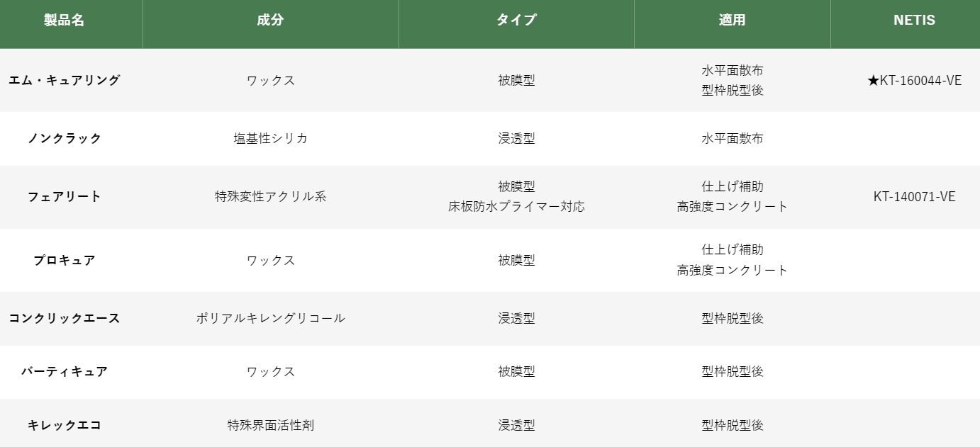Select the NETIS column header

(x=914, y=21)
